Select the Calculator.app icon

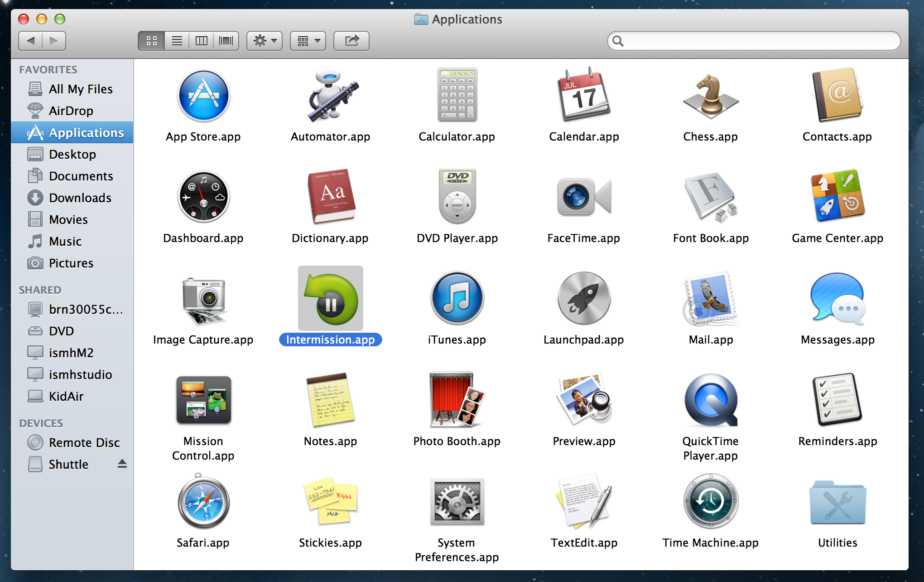[457, 95]
